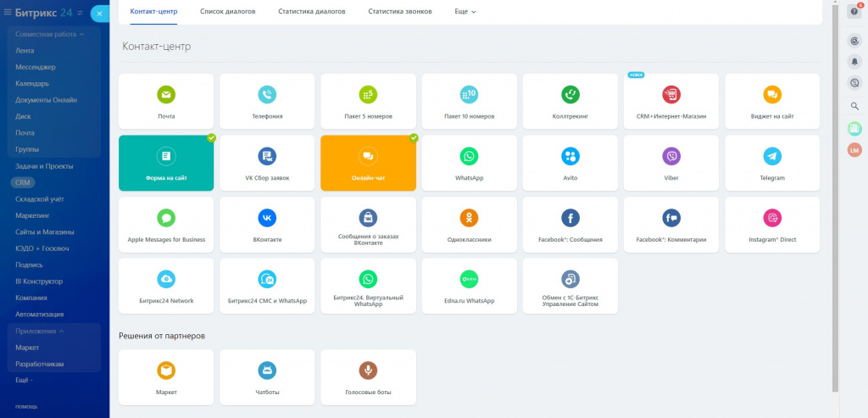
Task: Click the search magnifier in right panel
Action: point(854,106)
